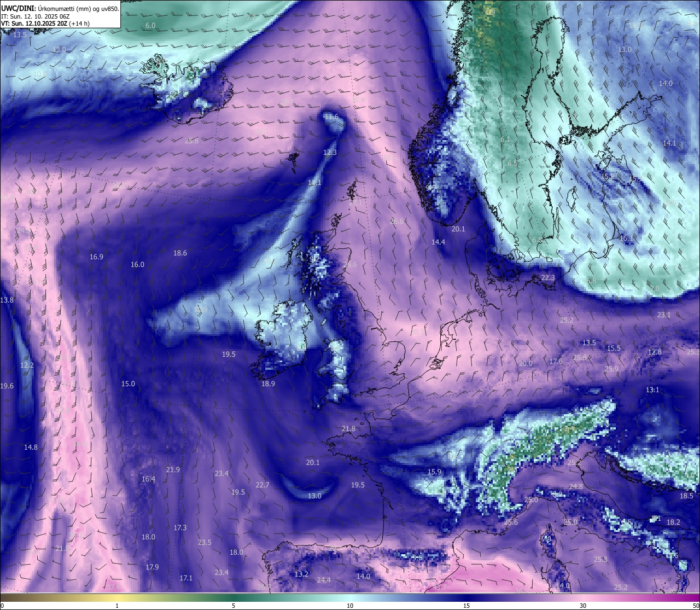This screenshot has width=700, height=610.
Task: Click the 17.6 map value
Action: [x=556, y=361]
